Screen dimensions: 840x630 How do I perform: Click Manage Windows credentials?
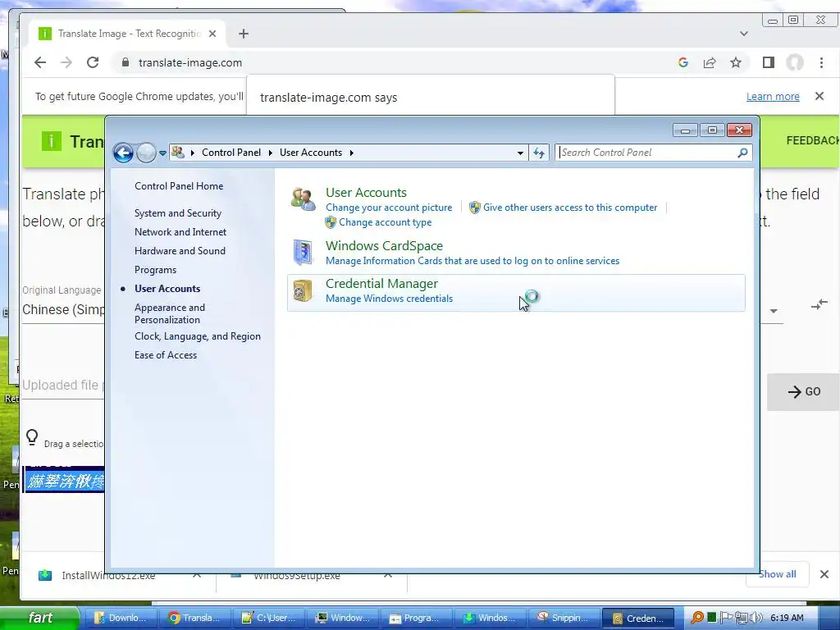[x=389, y=299]
